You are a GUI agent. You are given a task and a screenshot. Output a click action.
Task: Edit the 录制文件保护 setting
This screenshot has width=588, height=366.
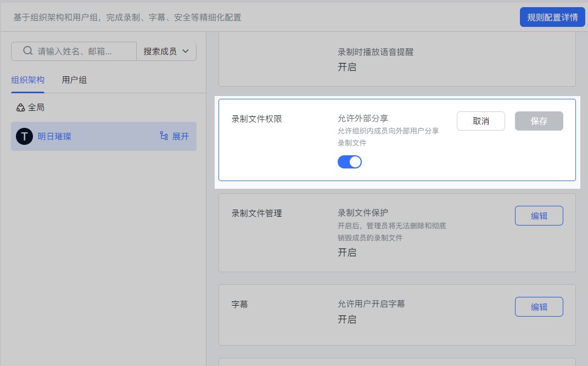pos(539,216)
